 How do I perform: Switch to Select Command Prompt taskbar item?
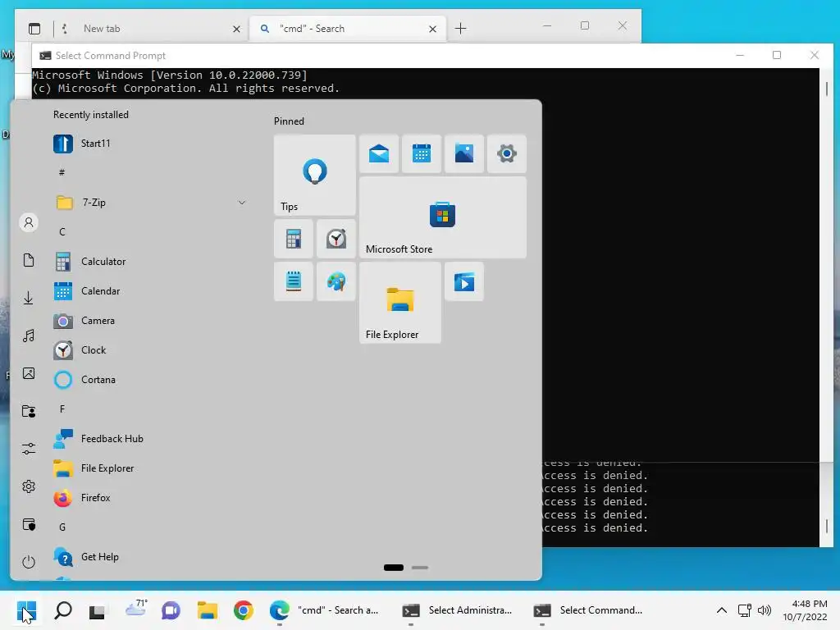pos(589,610)
